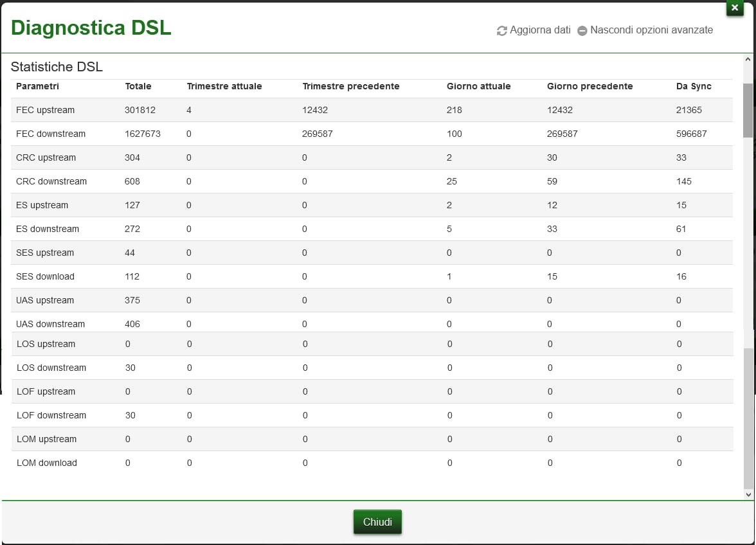Click the LOM download row label
The height and width of the screenshot is (545, 756).
point(47,463)
